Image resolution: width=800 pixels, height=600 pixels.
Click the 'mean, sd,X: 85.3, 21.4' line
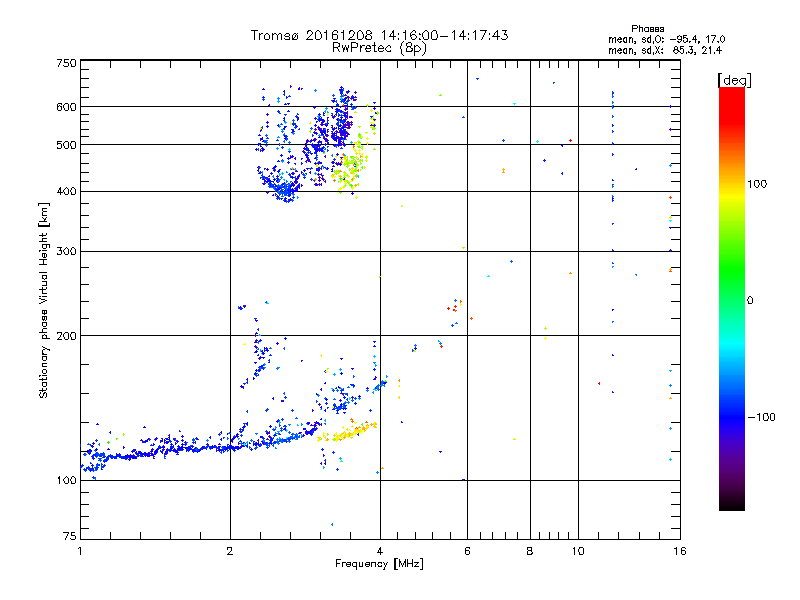pyautogui.click(x=665, y=50)
